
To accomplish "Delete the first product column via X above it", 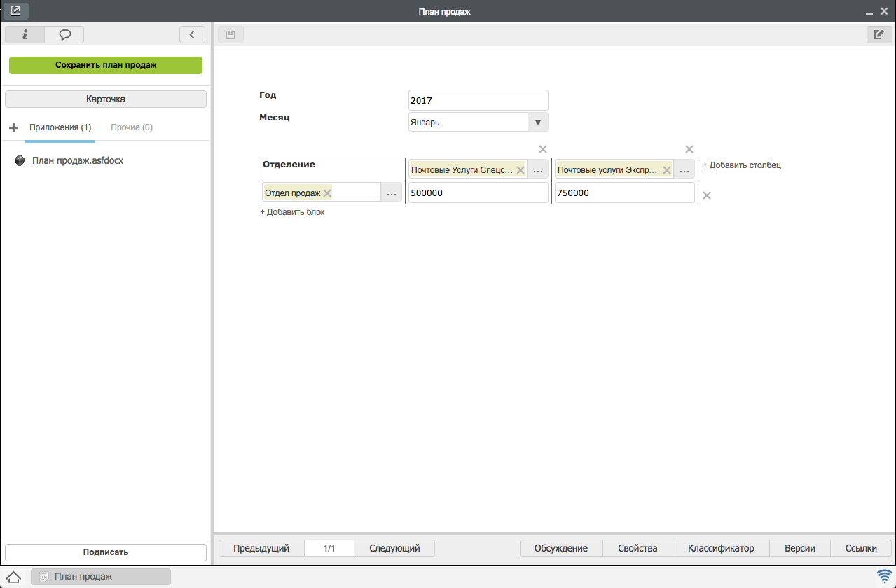I will pos(542,149).
